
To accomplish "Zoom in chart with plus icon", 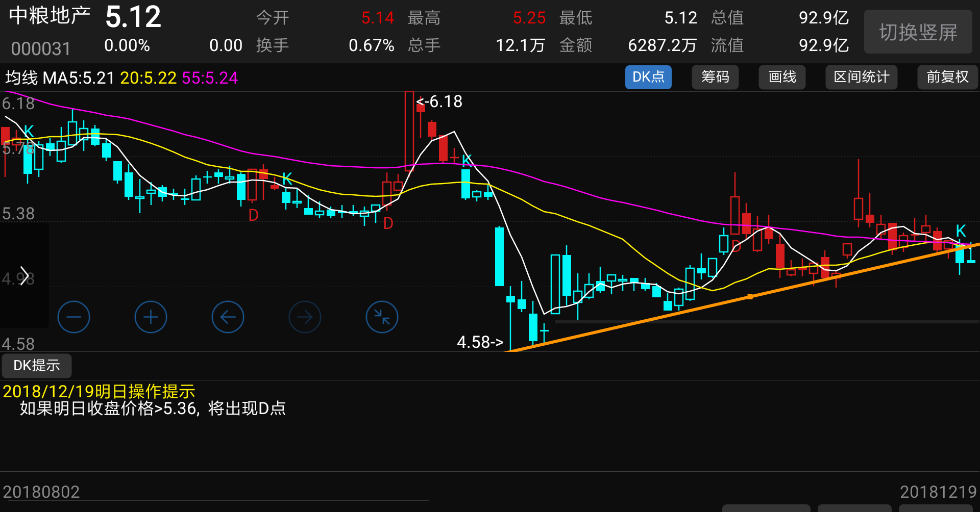I will click(151, 317).
